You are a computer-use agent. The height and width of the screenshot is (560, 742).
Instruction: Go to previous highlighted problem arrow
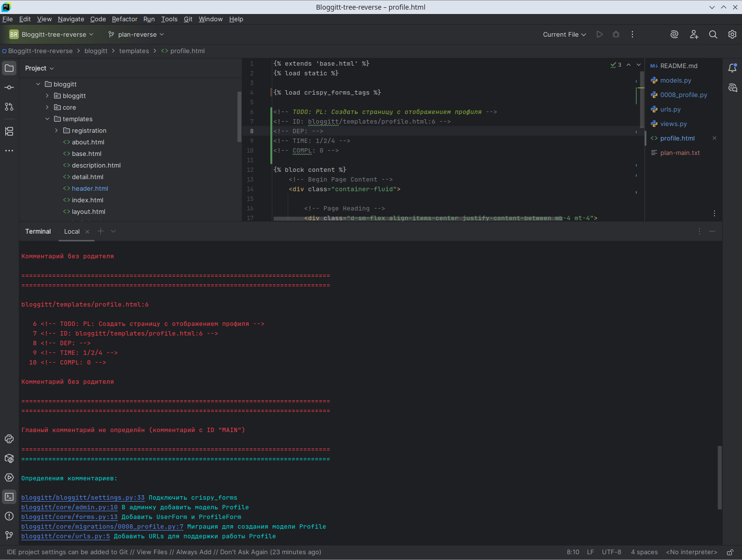629,65
